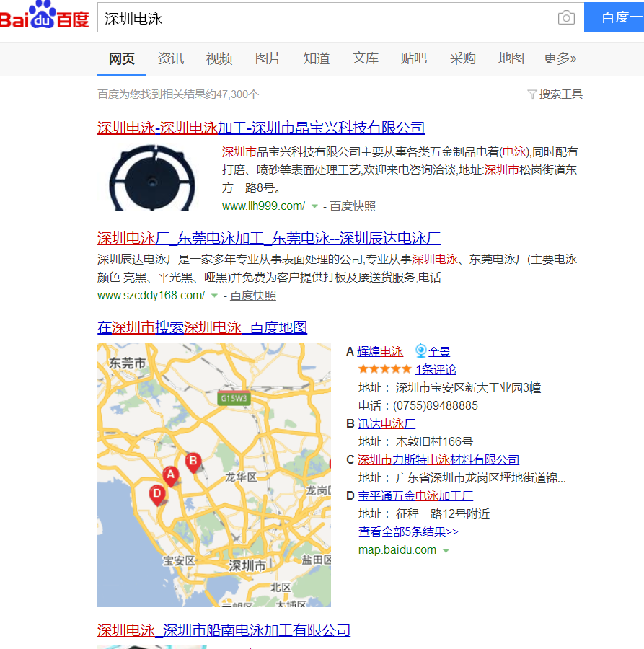The image size is (644, 649).
Task: Open the 1条评论 review link
Action: coord(436,369)
